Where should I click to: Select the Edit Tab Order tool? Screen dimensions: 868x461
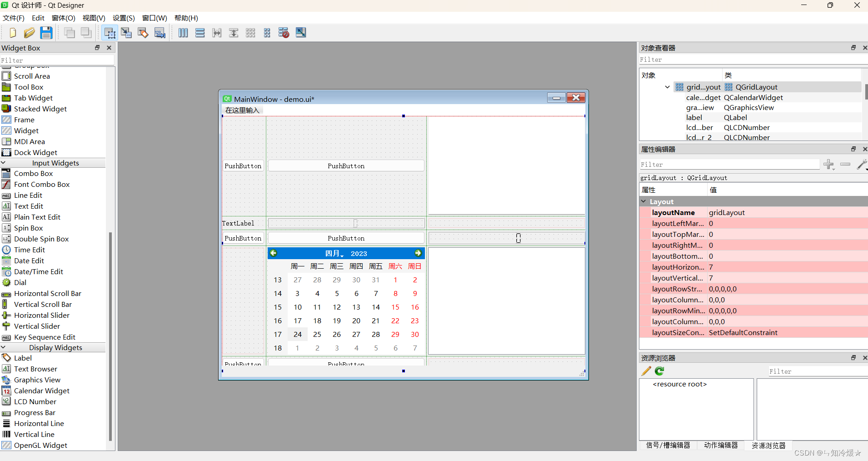(x=160, y=33)
